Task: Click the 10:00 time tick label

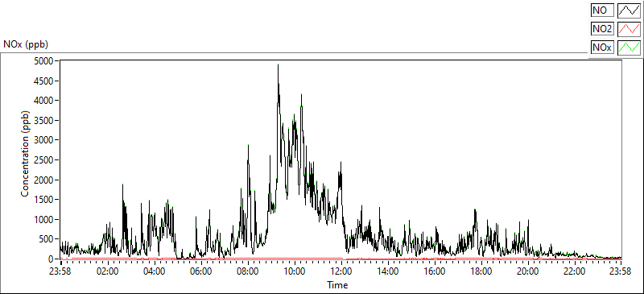Action: (x=295, y=271)
